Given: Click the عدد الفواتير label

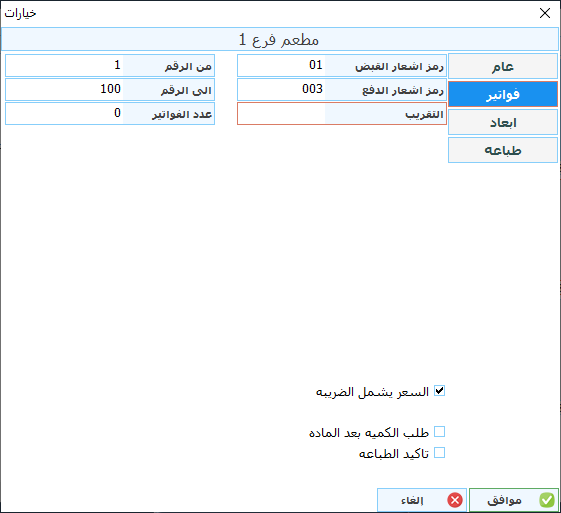Looking at the screenshot, I should click(182, 114).
